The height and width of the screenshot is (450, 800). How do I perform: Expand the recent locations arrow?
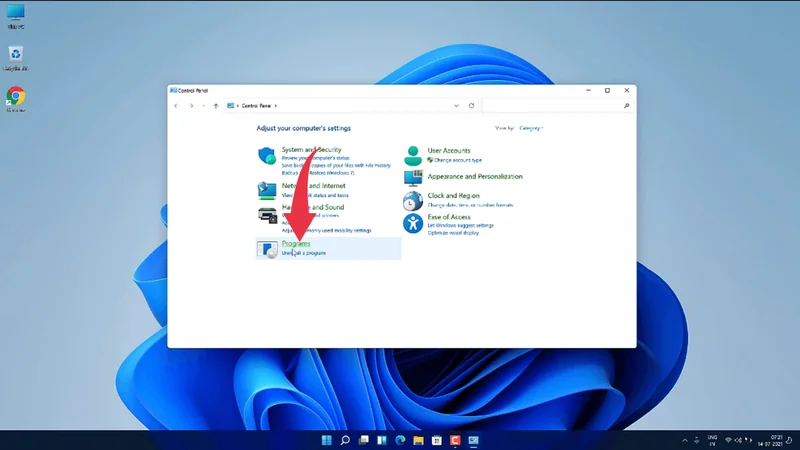coord(204,105)
